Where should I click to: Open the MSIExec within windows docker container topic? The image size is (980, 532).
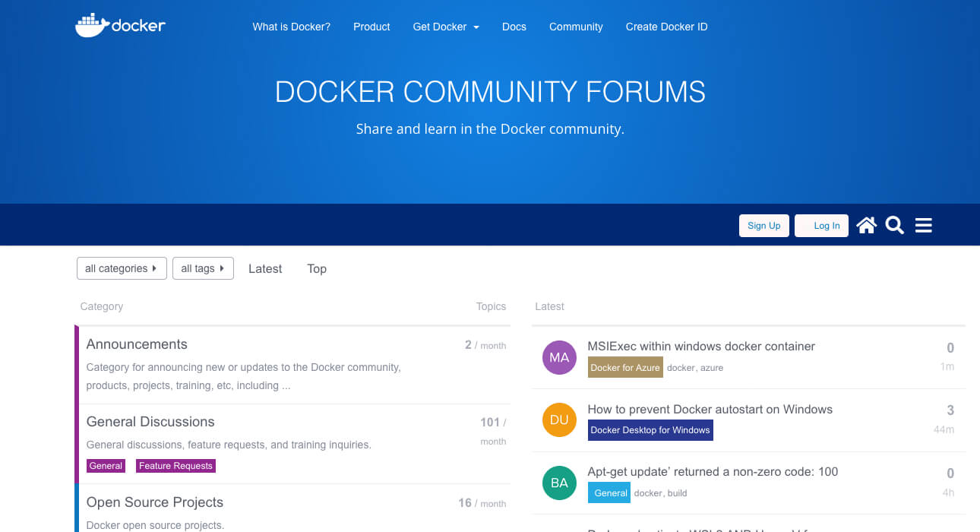(x=701, y=346)
